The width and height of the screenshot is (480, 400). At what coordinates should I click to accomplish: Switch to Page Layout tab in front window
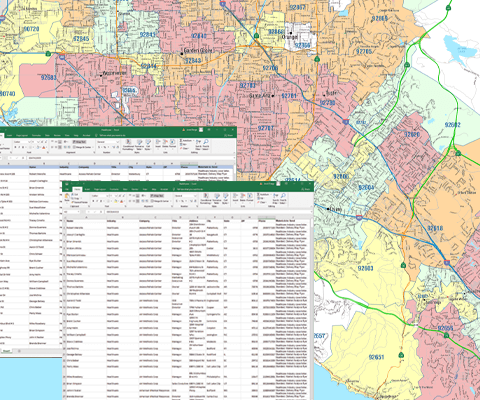pos(100,189)
